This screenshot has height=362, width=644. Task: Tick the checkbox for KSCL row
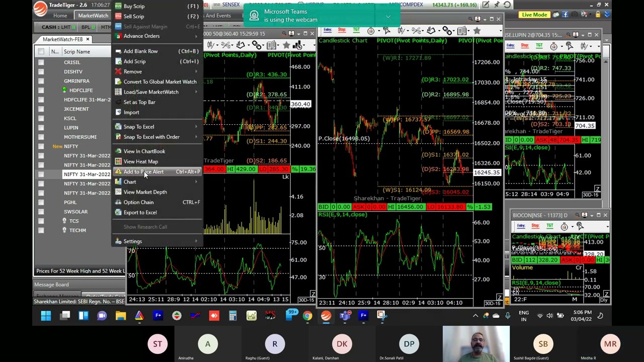[41, 118]
